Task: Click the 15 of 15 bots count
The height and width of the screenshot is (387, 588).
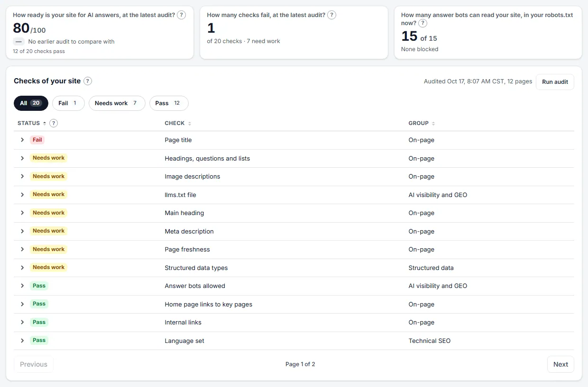Action: click(x=419, y=37)
